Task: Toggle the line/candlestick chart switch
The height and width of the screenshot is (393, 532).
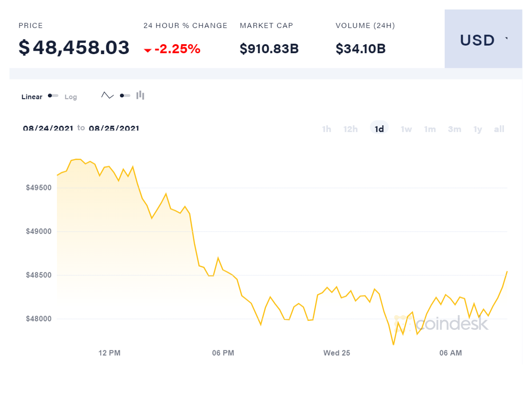Action: (x=125, y=95)
